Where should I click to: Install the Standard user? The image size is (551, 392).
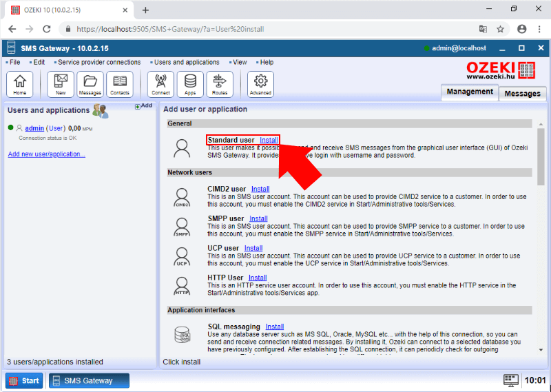[x=269, y=140]
